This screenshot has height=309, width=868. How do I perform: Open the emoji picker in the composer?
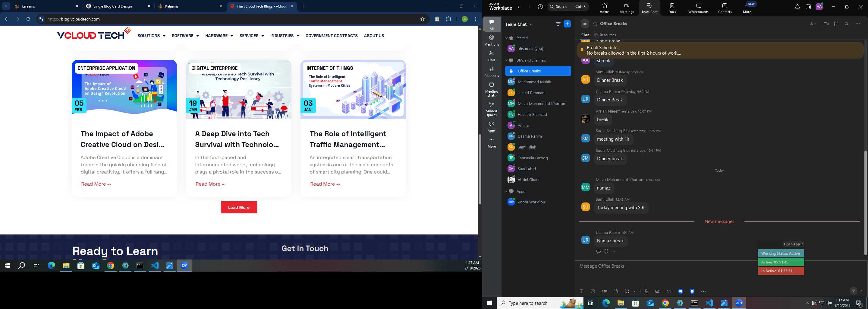click(x=593, y=291)
